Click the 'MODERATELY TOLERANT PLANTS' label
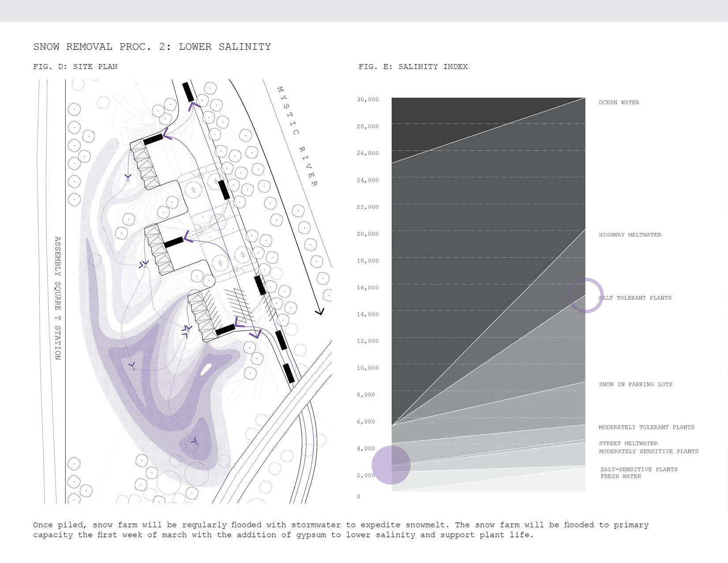The width and height of the screenshot is (728, 563). click(x=646, y=427)
